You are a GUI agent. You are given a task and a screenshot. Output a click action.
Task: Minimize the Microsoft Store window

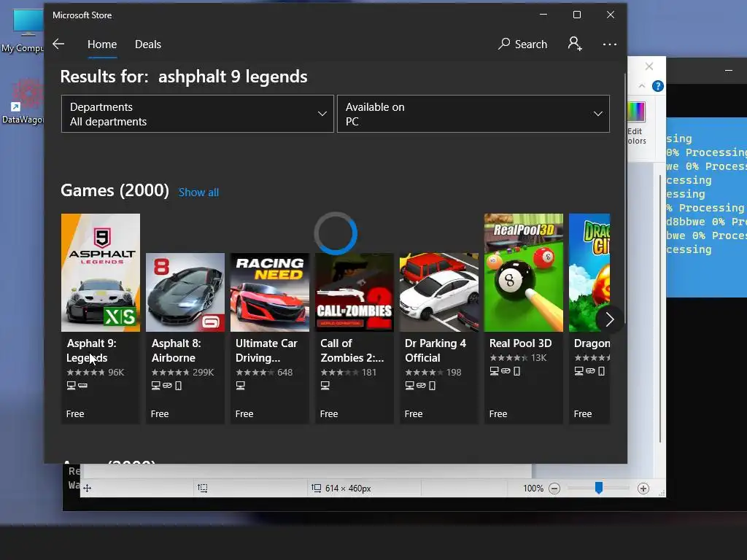(x=543, y=15)
